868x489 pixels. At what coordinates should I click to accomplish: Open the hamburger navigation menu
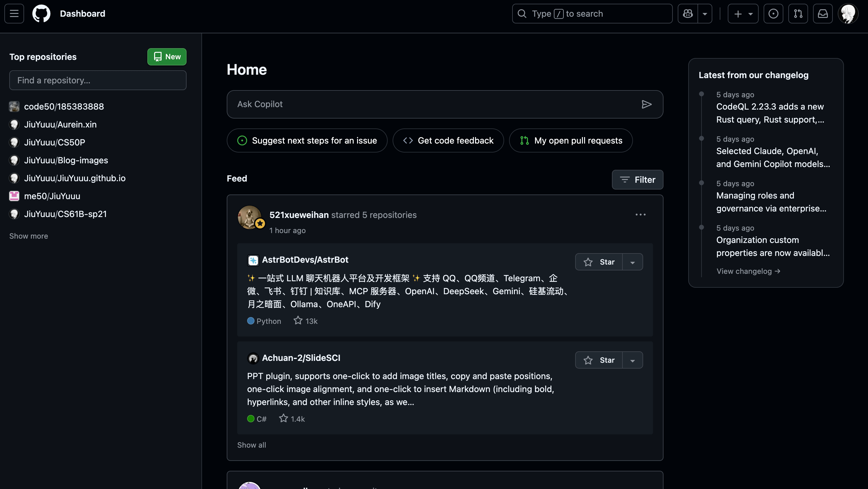click(x=14, y=14)
